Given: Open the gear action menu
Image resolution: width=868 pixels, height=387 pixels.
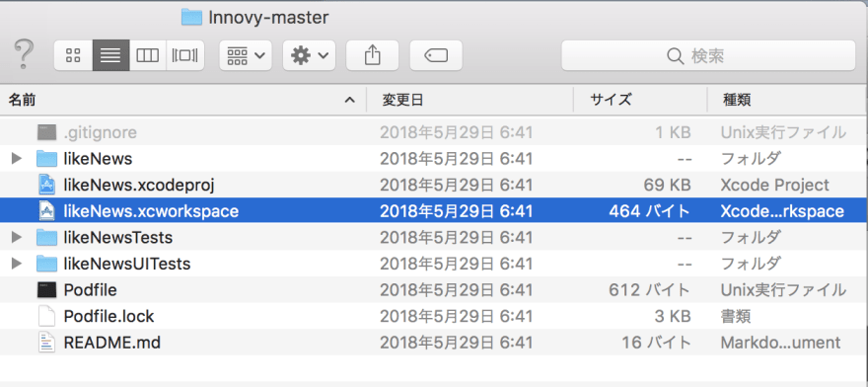Looking at the screenshot, I should pyautogui.click(x=309, y=55).
